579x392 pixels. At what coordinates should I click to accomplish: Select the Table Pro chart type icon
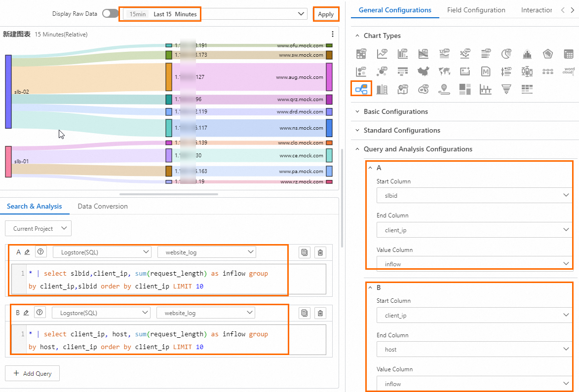coord(361,54)
